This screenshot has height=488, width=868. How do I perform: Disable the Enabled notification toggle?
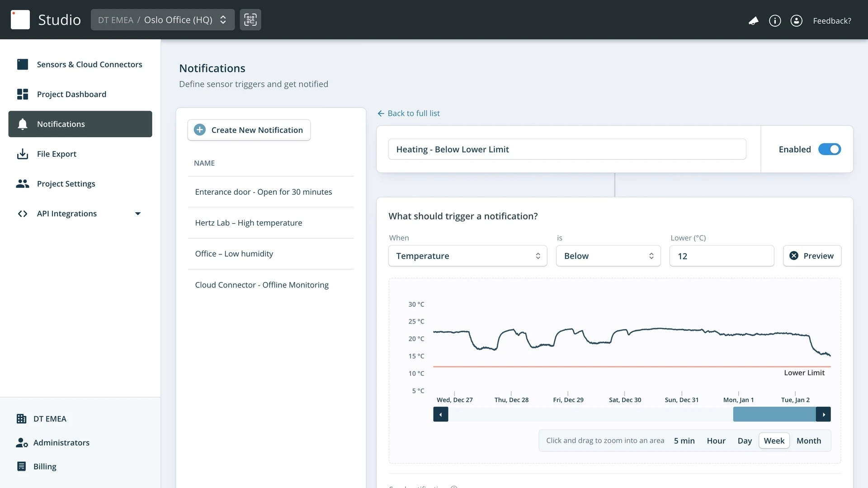tap(829, 150)
